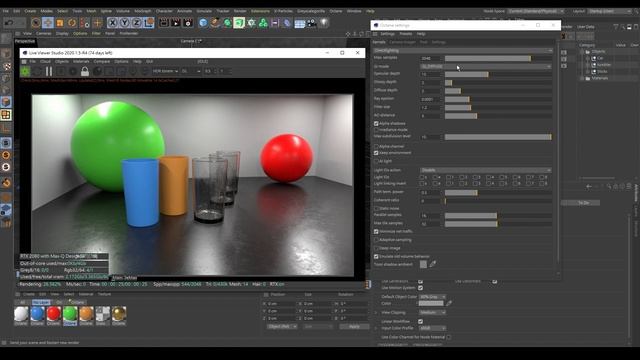Viewport: 640px width, 360px height.
Task: Click eyedropper next to Color swatch
Action: pyautogui.click(x=449, y=303)
